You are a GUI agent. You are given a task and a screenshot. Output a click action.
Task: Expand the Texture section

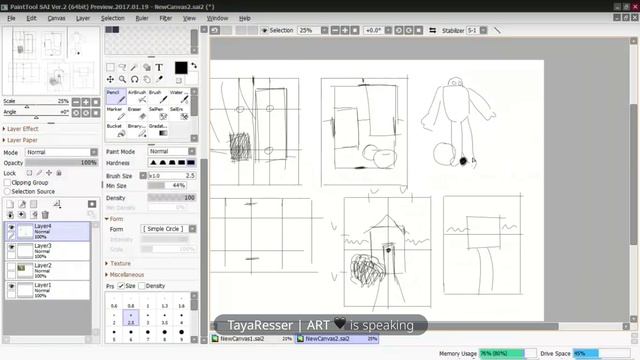[118, 263]
